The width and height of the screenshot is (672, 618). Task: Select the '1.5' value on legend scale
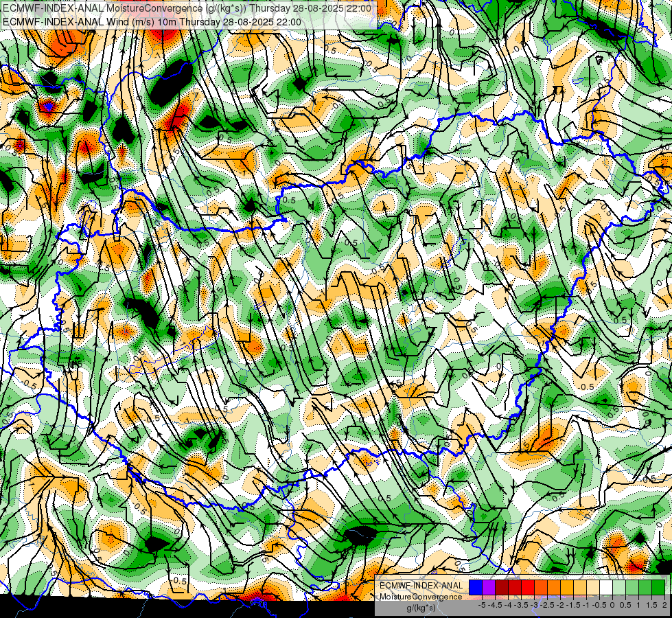coord(652,605)
